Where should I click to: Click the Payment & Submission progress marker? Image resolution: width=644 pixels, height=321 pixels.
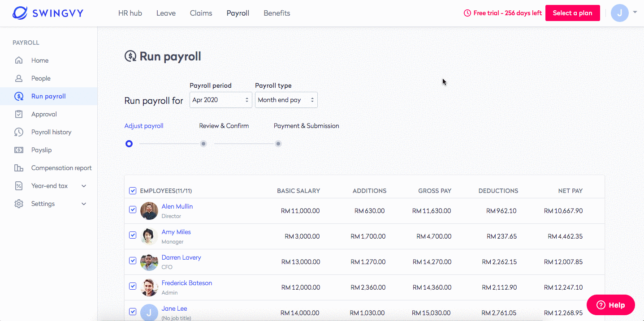tap(278, 144)
